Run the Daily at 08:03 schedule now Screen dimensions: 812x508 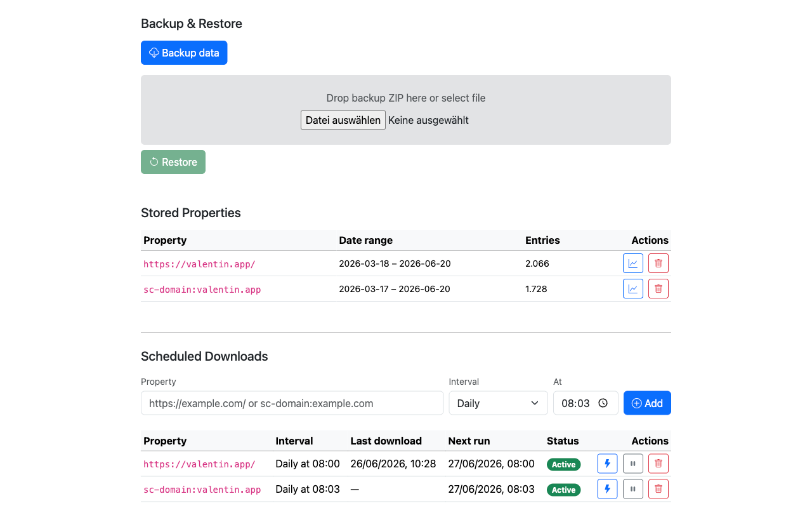(608, 490)
